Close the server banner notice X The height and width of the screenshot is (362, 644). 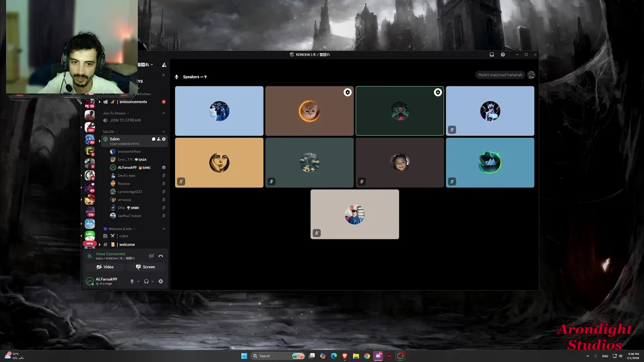tap(163, 75)
